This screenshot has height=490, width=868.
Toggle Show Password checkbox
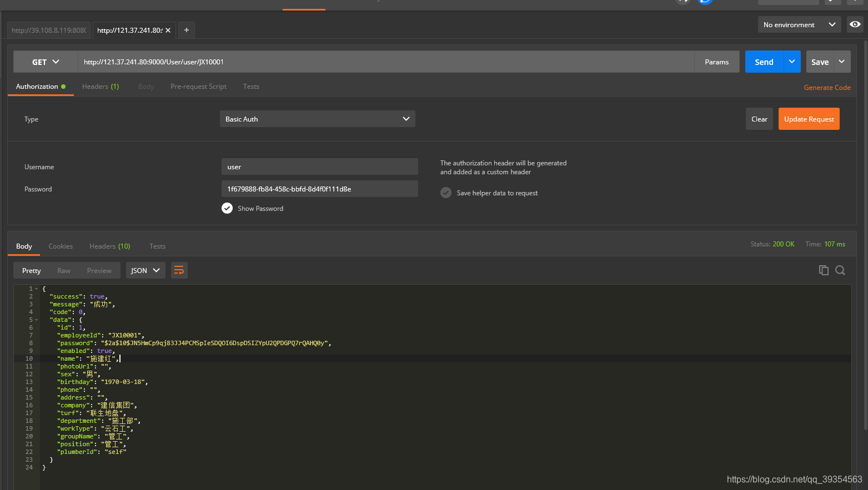pos(227,208)
